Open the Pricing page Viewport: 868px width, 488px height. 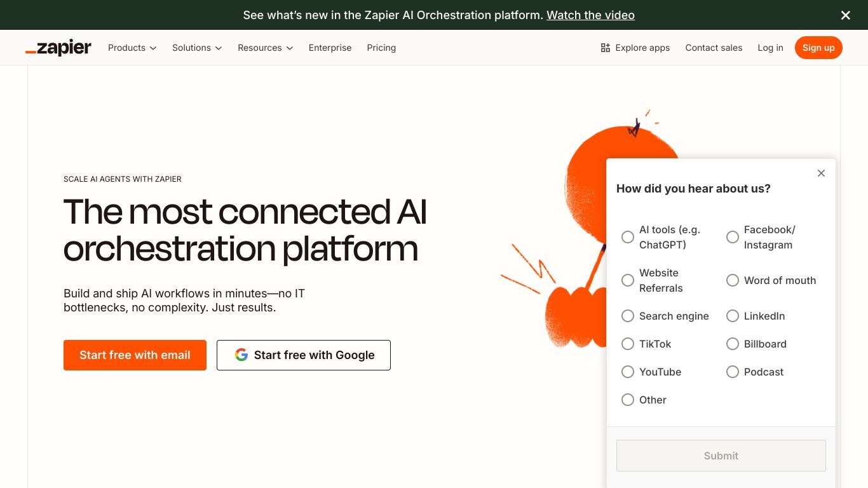[381, 48]
